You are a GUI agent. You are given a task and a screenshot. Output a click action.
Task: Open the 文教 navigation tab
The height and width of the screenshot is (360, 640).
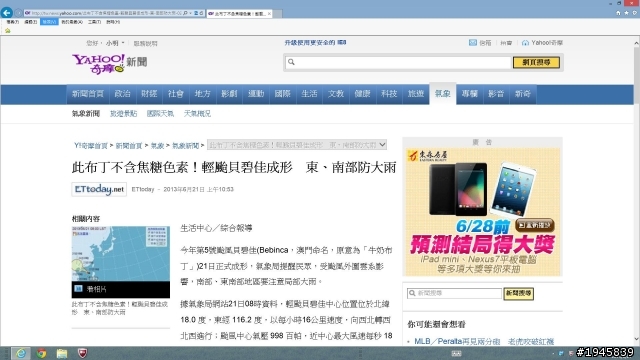point(336,94)
